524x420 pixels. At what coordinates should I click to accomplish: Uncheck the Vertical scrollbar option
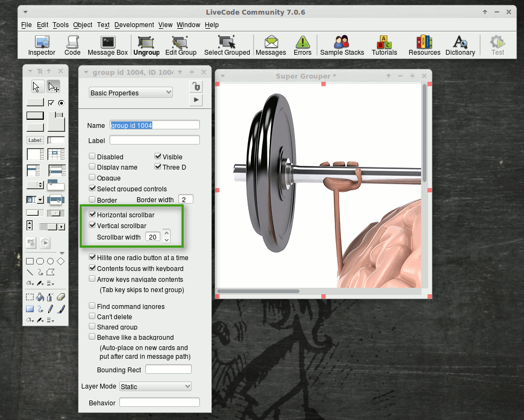pyautogui.click(x=92, y=225)
